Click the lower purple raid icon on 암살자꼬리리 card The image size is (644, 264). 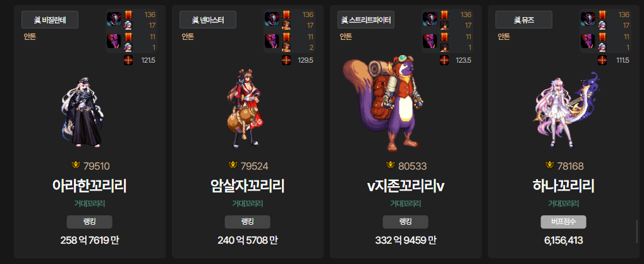[x=272, y=42]
